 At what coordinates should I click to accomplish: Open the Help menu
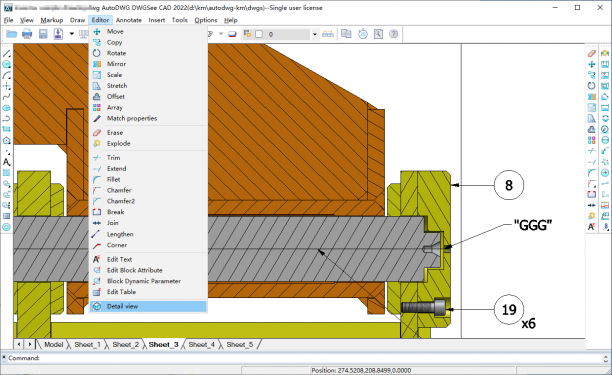coord(231,20)
